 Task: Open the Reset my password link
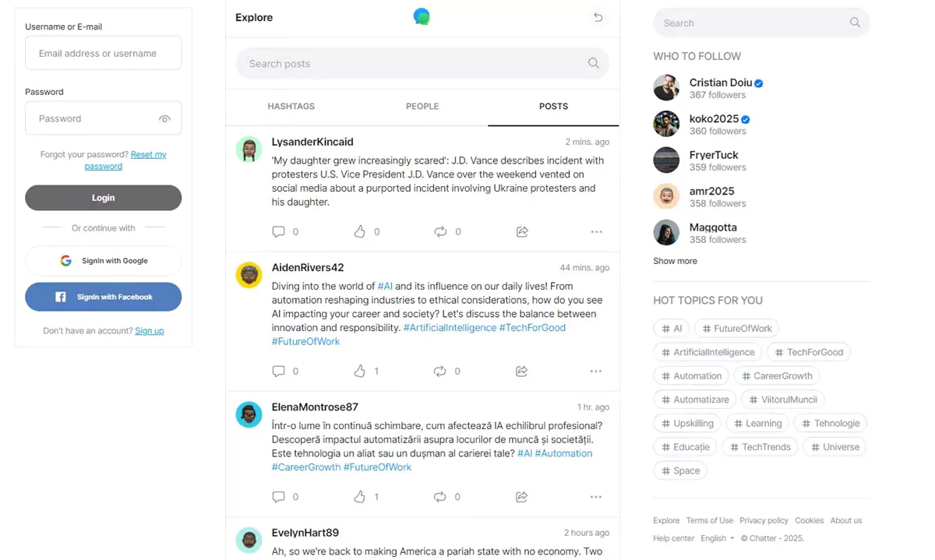pyautogui.click(x=147, y=154)
